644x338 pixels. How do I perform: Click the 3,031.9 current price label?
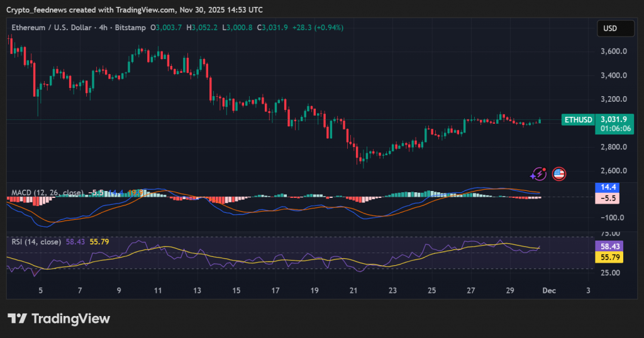tap(613, 119)
